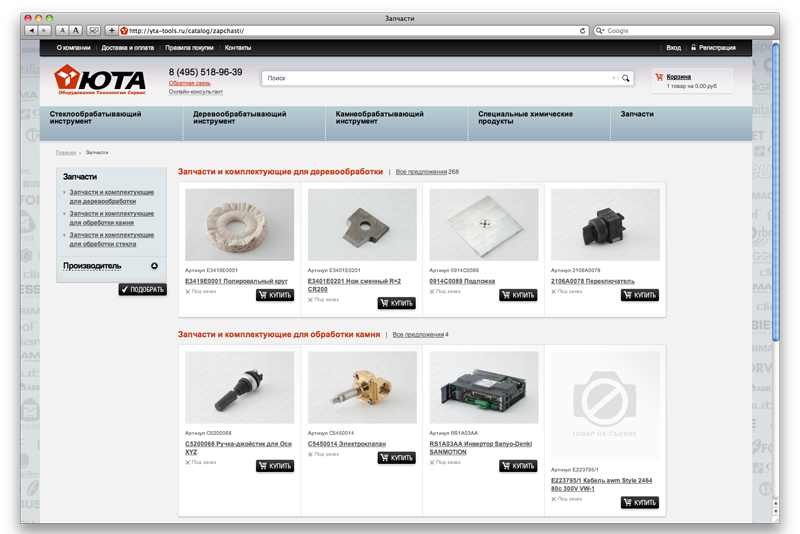Viewport: 800px width, 534px height.
Task: Click E223795/1 Кабель awm Style link
Action: [602, 485]
